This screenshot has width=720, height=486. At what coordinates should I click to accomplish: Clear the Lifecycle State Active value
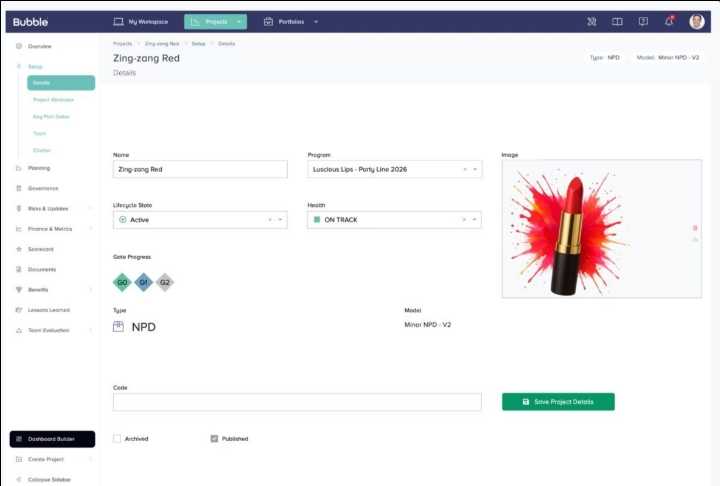(x=270, y=220)
